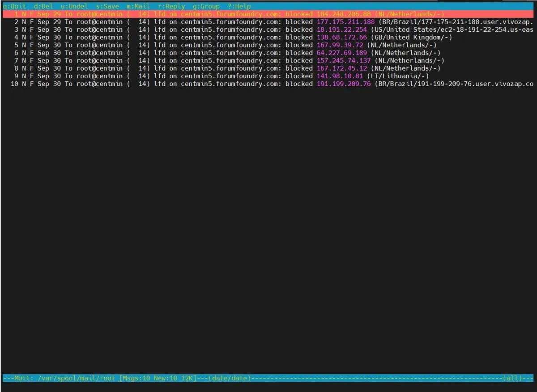The image size is (537, 392).
Task: Click the d:Del shortcut label
Action: (x=43, y=7)
